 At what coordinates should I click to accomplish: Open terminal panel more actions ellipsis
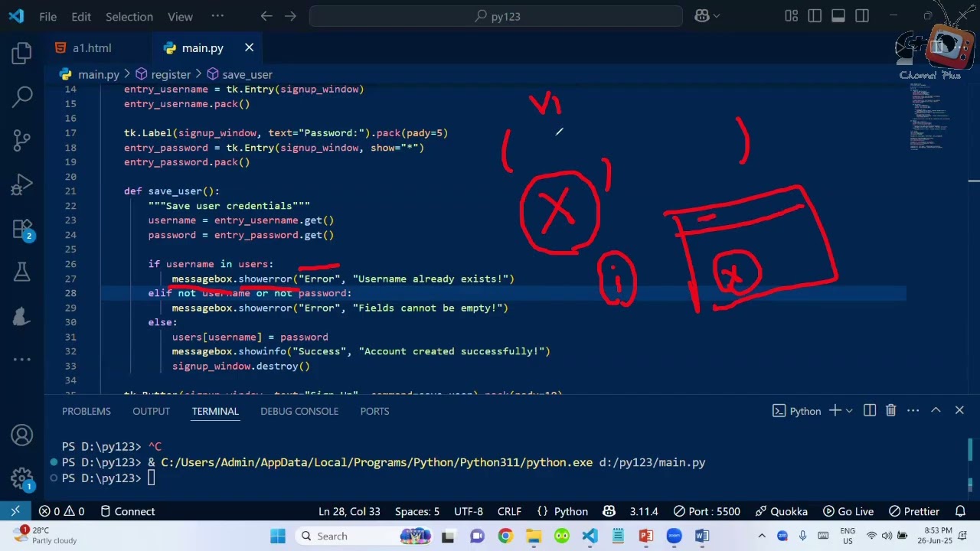pyautogui.click(x=913, y=411)
